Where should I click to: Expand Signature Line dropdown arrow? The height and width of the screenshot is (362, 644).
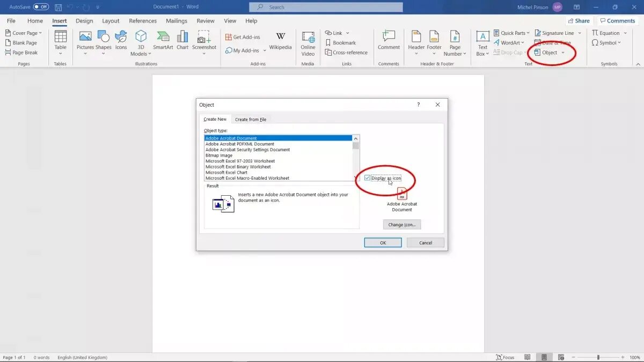click(580, 33)
